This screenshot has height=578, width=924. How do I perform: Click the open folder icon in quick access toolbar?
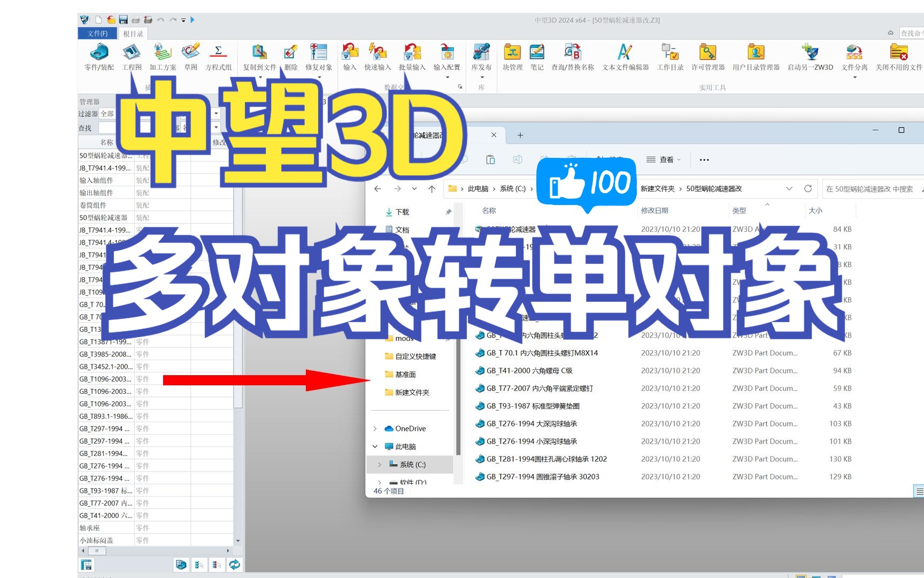111,20
